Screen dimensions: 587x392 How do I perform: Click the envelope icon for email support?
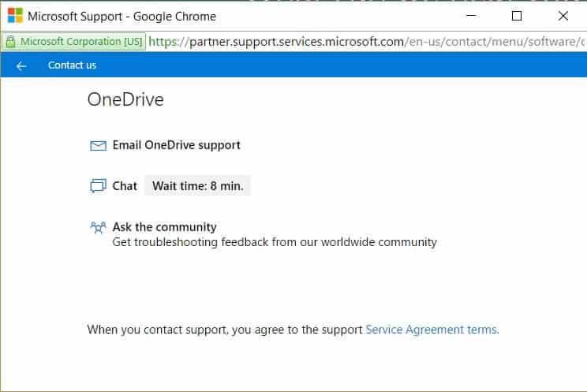[98, 145]
